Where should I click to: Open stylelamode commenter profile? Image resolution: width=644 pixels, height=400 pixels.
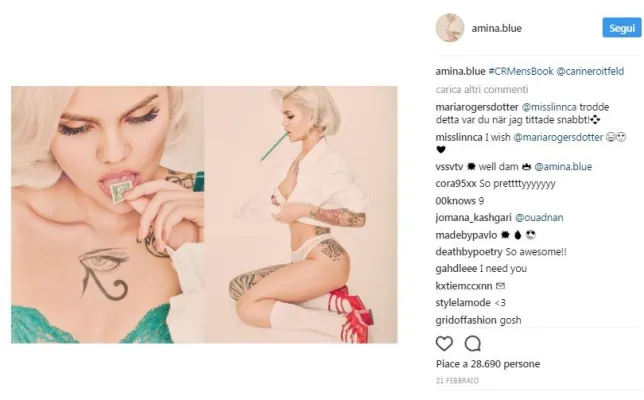pyautogui.click(x=463, y=303)
